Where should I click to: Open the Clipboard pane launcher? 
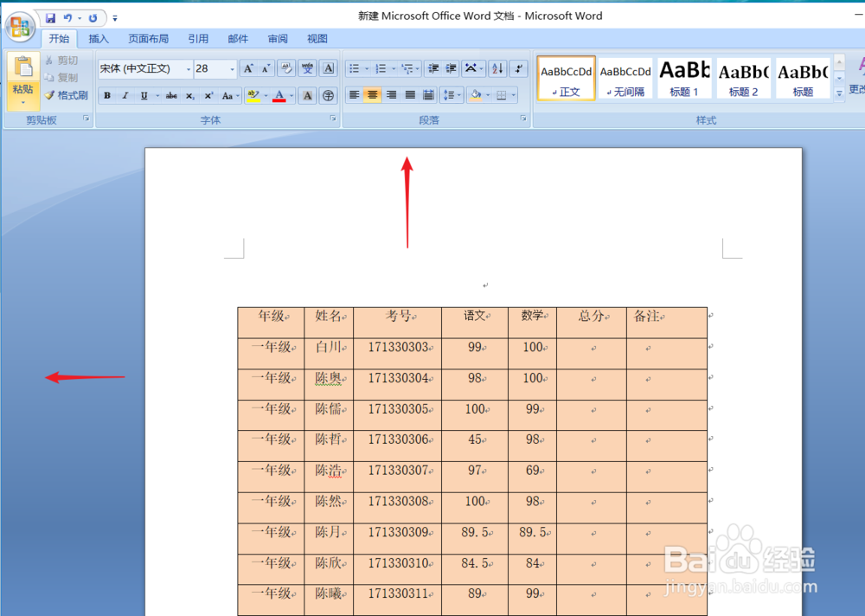[86, 119]
